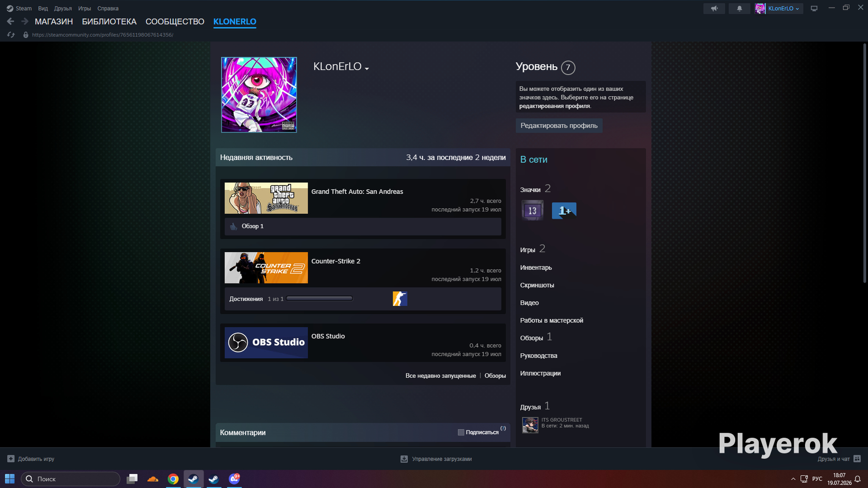Screen dimensions: 868x488
Task: Click the plus icon next to Добавить игру
Action: coord(11,459)
